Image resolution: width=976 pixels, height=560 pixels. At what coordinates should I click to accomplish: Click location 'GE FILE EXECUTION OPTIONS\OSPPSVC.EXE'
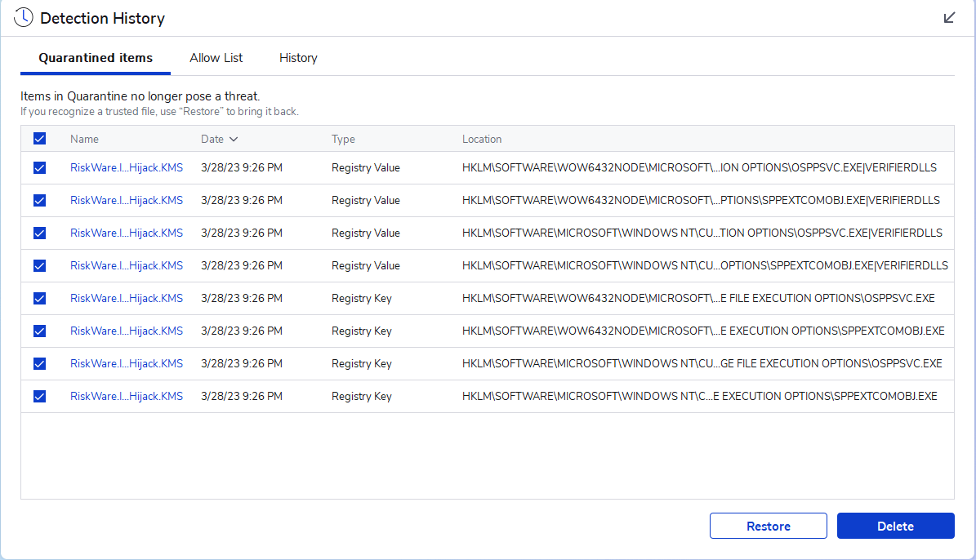click(702, 364)
